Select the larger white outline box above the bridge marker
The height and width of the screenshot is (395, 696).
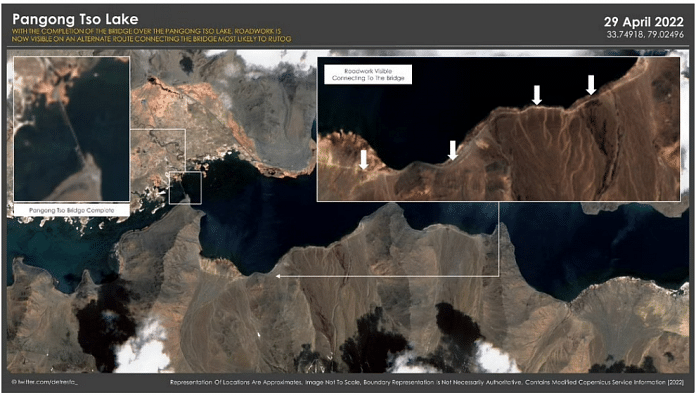click(158, 151)
